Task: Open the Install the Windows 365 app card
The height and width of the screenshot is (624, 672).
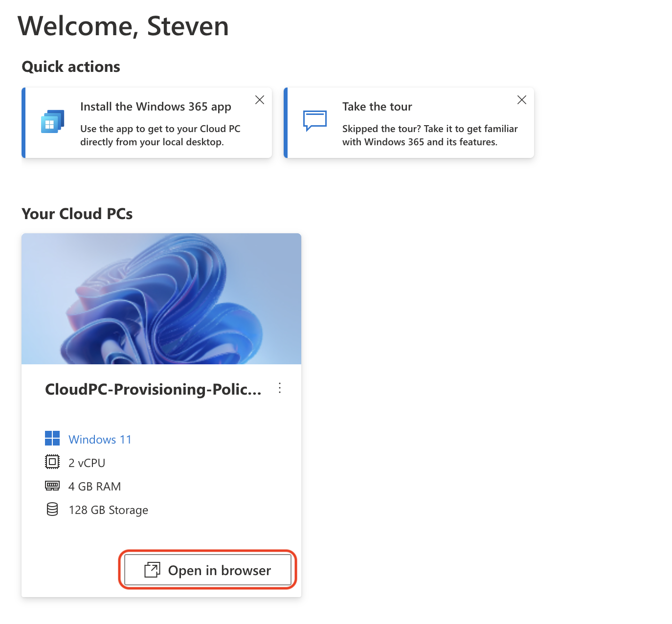Action: [147, 123]
